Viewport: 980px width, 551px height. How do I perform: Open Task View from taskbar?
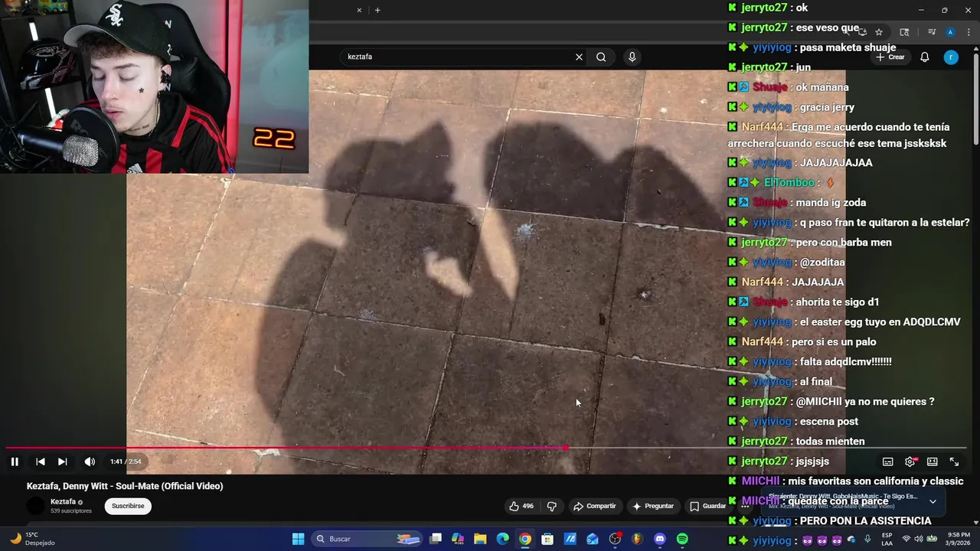point(436,539)
